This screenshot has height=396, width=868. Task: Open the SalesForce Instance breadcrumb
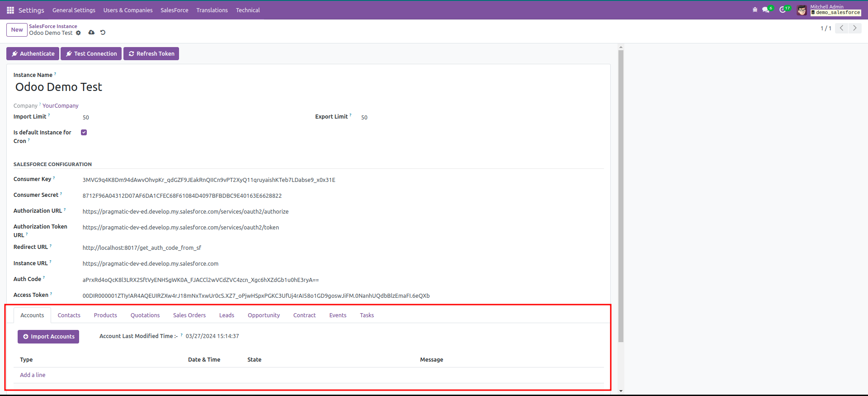[53, 26]
